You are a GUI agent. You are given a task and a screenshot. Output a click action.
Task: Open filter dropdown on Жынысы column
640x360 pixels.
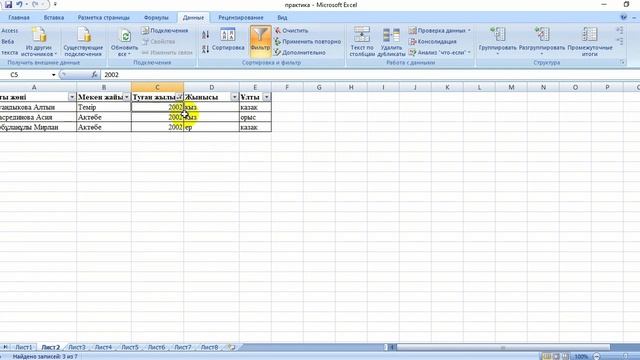(234, 97)
